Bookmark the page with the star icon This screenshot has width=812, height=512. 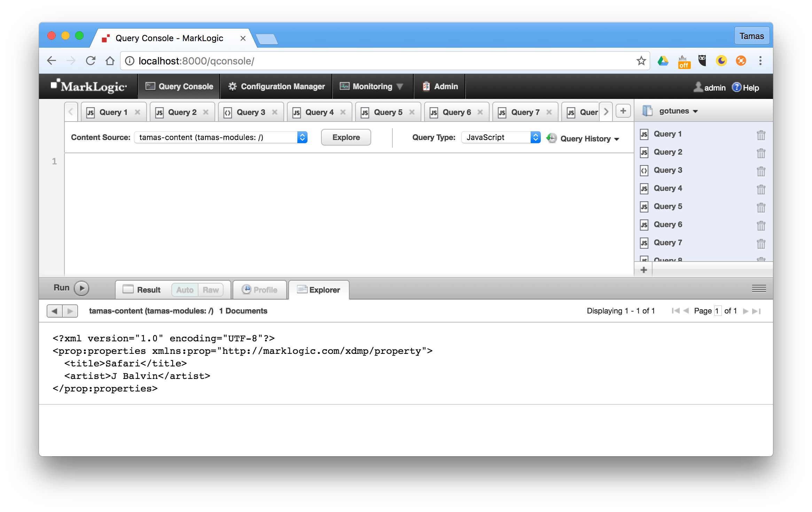(641, 61)
